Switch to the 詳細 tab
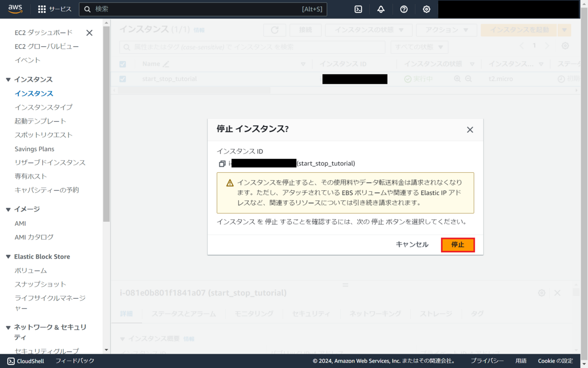 tap(126, 314)
